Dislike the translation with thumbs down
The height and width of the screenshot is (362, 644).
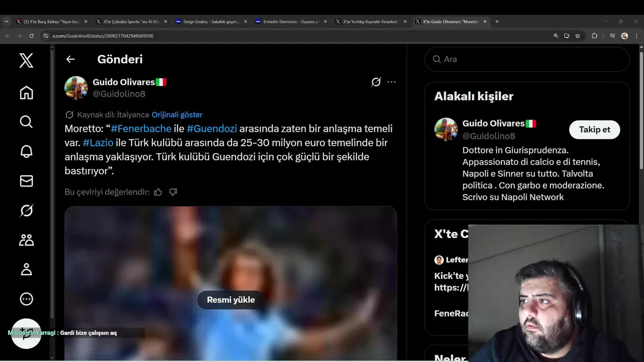(173, 192)
